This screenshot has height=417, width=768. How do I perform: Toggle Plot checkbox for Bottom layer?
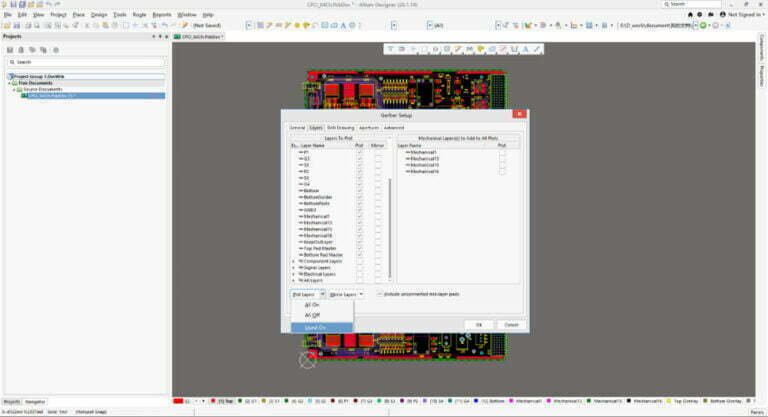359,190
